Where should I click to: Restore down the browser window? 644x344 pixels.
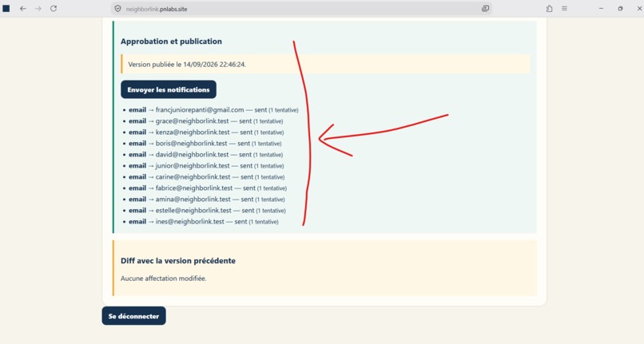620,9
